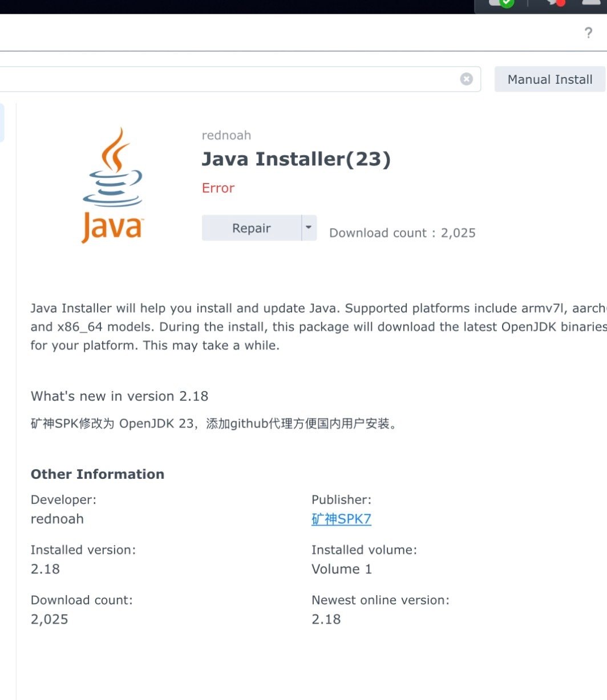Image resolution: width=607 pixels, height=700 pixels.
Task: Open notifications icon with red badge
Action: 555,3
